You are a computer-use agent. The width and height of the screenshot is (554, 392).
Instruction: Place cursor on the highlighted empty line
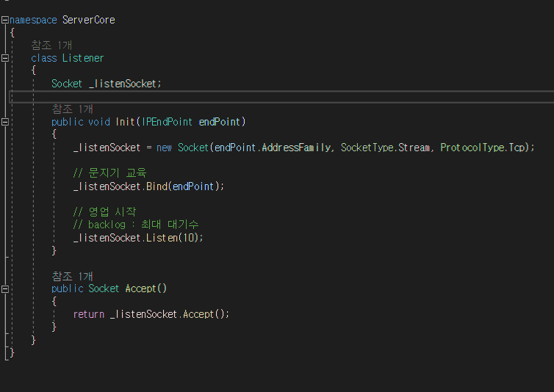(281, 96)
